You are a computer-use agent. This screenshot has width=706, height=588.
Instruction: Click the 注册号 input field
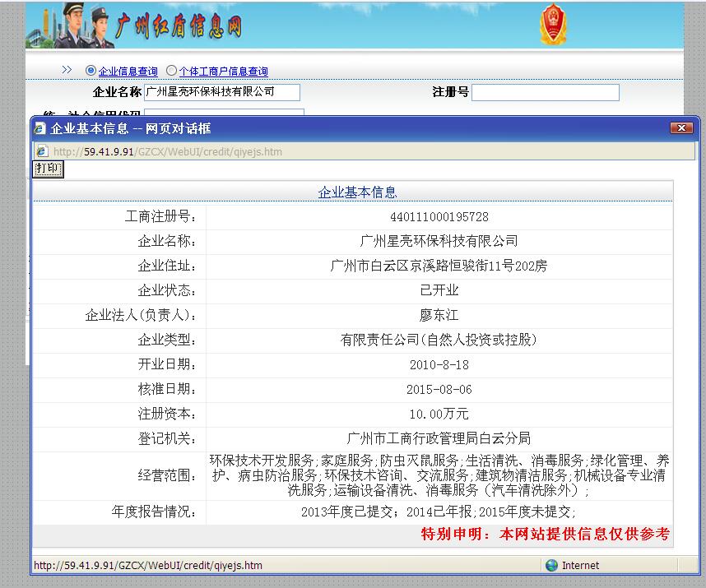546,93
